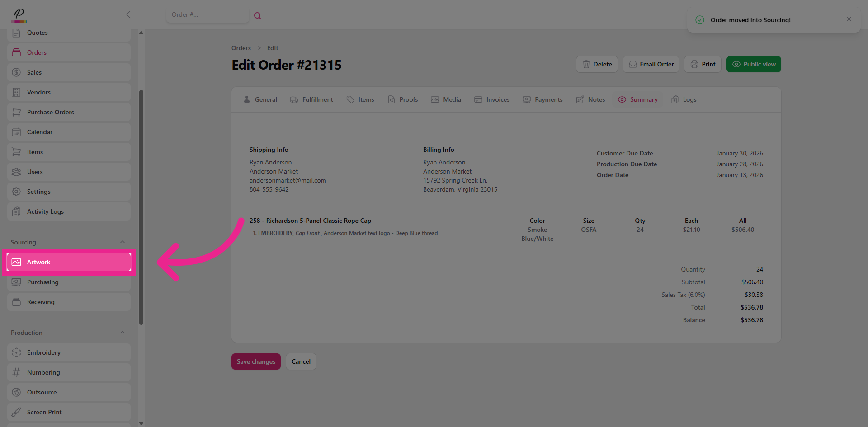Open the Public view of the order
Viewport: 868px width, 427px height.
(754, 64)
